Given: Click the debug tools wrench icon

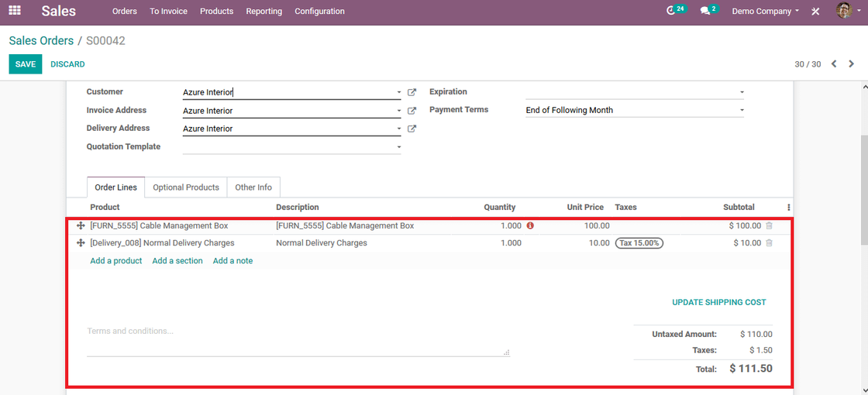Looking at the screenshot, I should [815, 11].
